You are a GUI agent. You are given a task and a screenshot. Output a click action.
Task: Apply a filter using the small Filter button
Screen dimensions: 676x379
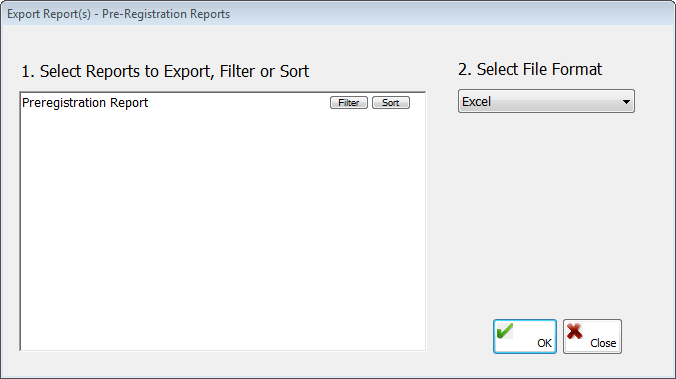[x=349, y=103]
